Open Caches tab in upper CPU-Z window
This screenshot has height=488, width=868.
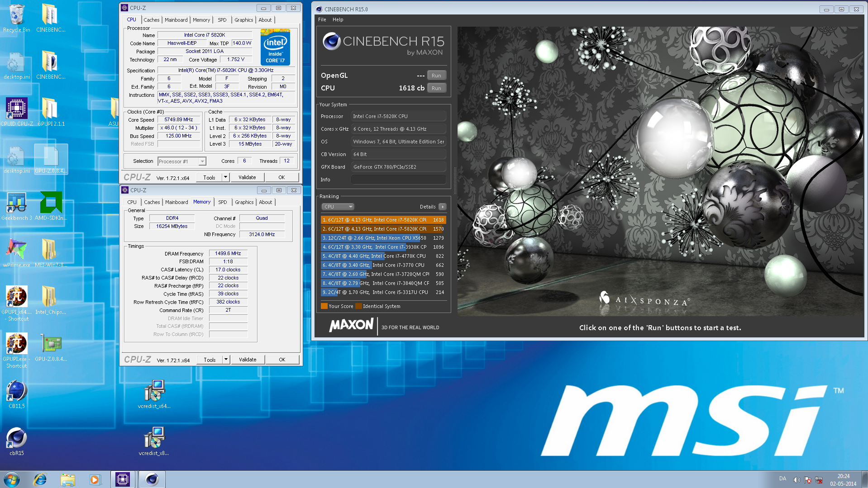tap(151, 20)
